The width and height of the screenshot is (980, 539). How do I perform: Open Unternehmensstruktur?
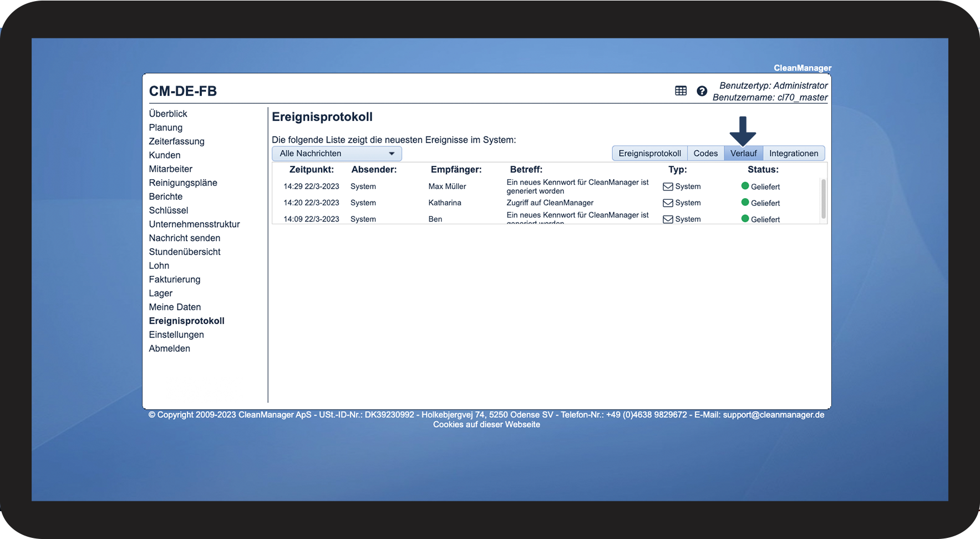coord(194,224)
